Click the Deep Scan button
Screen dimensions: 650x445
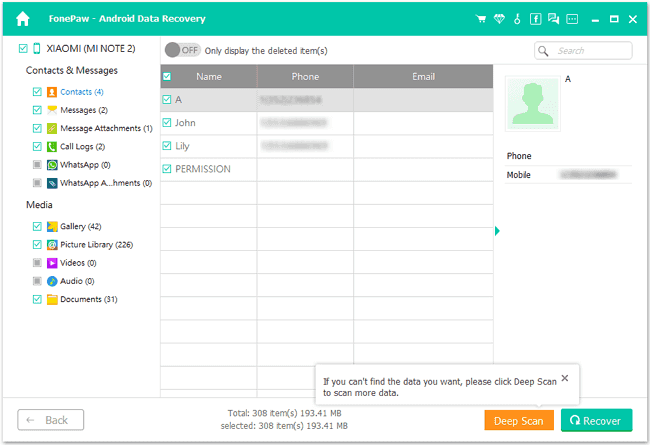point(519,421)
